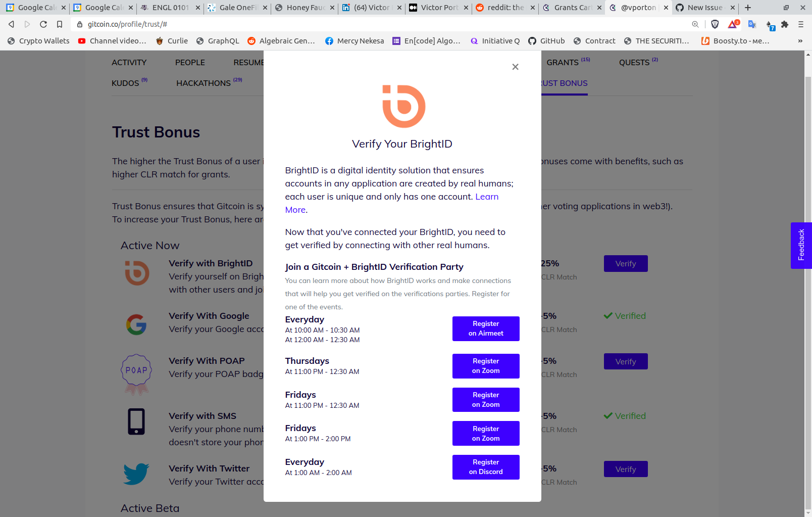Open the extension with the 7 badge
Screen dimensions: 812x517
coord(770,25)
